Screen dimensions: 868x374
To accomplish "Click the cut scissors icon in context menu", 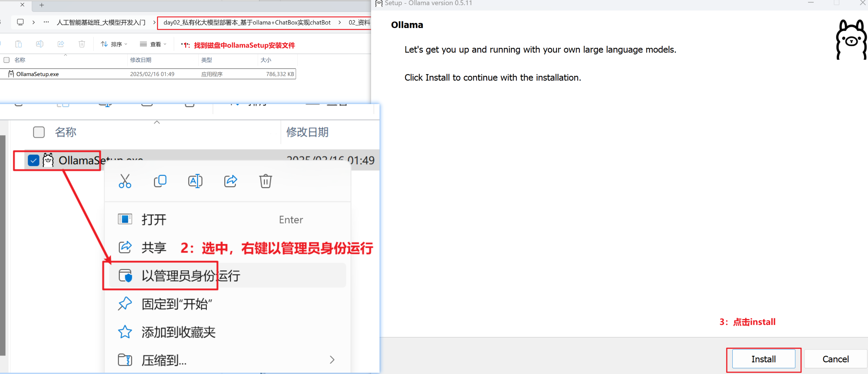I will click(x=125, y=181).
